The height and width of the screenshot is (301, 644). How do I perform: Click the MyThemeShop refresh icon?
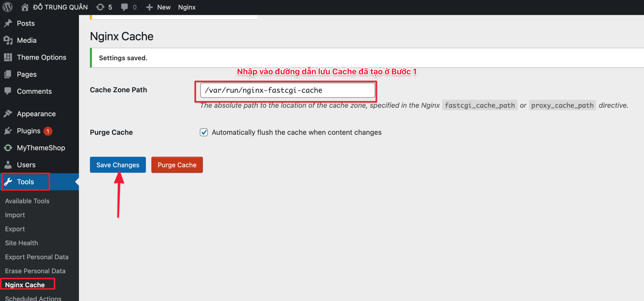click(x=8, y=148)
